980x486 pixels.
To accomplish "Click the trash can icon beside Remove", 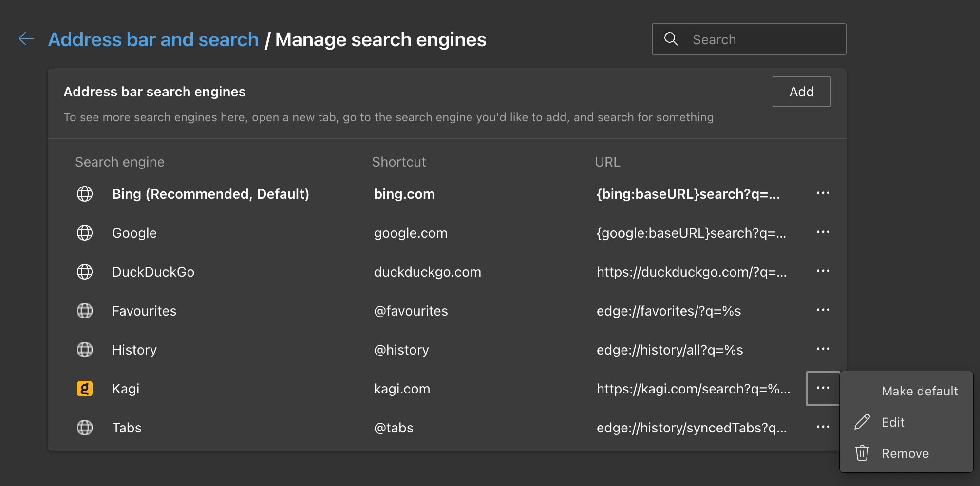I will tap(862, 453).
